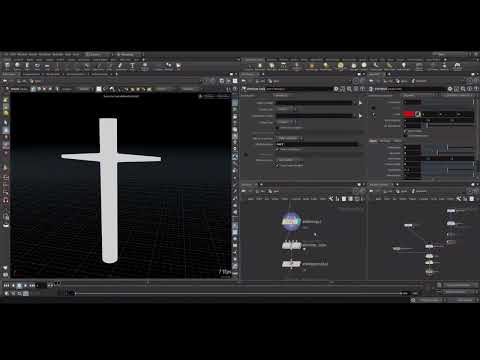
Task: Click the NOT text field in left parameter pane
Action: coord(317,144)
